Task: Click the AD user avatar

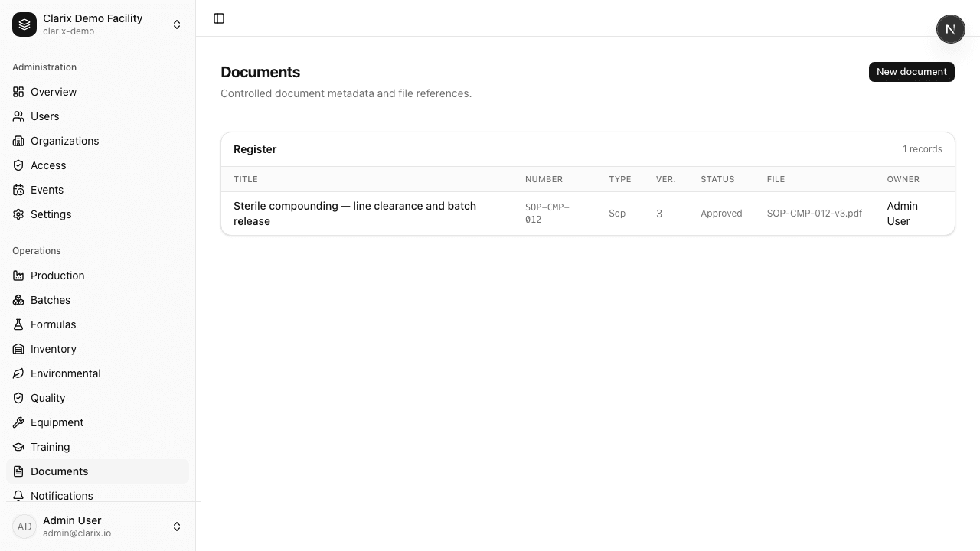Action: tap(24, 527)
